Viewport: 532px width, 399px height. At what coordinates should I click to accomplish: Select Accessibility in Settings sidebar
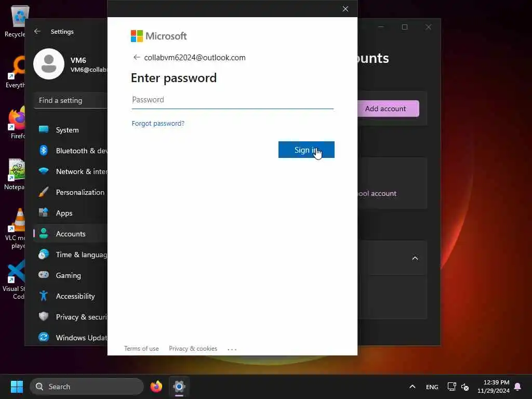point(71,296)
